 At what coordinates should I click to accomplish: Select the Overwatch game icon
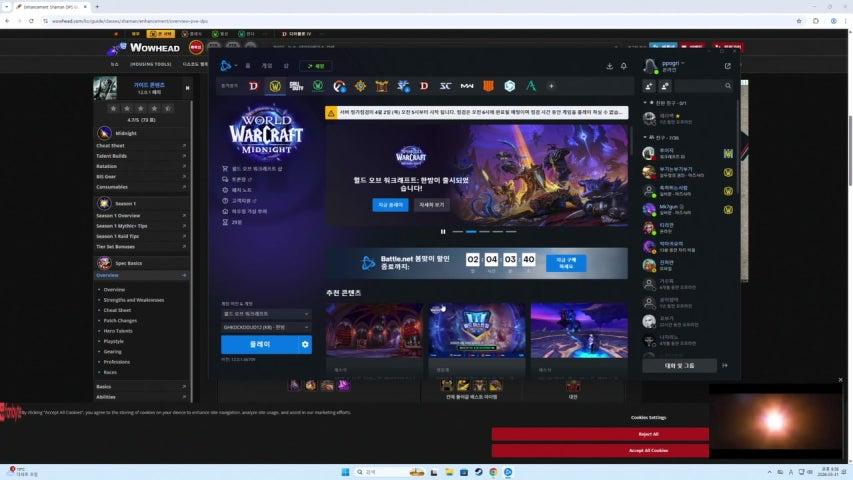click(339, 86)
